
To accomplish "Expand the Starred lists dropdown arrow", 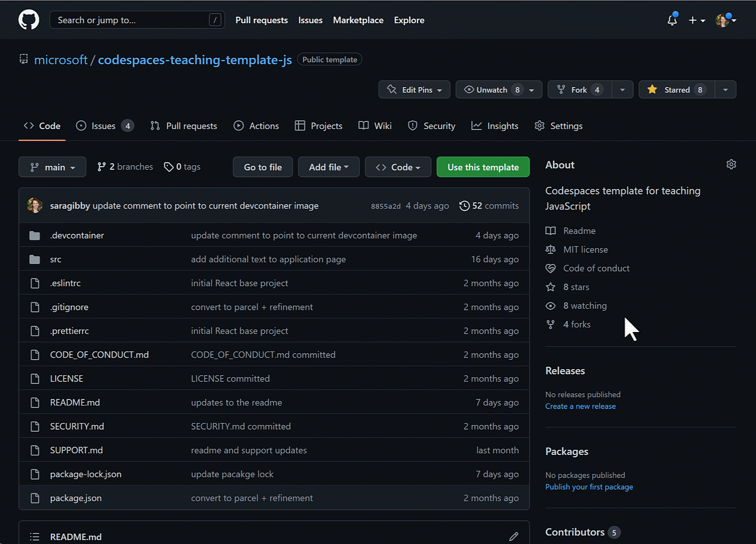I will point(725,90).
